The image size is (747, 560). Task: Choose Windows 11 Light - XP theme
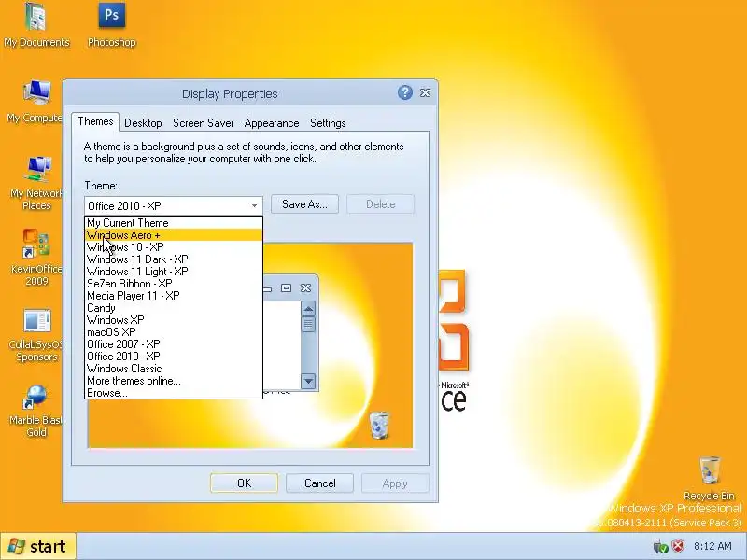(174, 272)
